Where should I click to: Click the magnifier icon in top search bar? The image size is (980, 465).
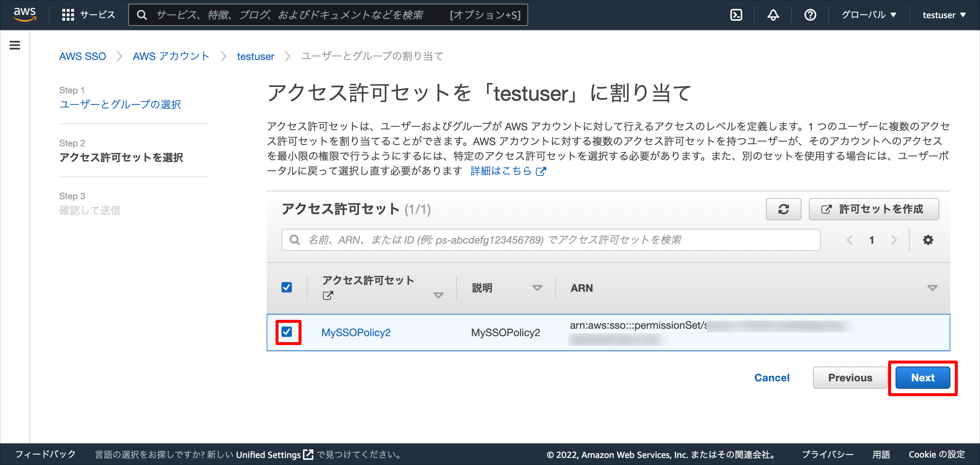pos(142,15)
